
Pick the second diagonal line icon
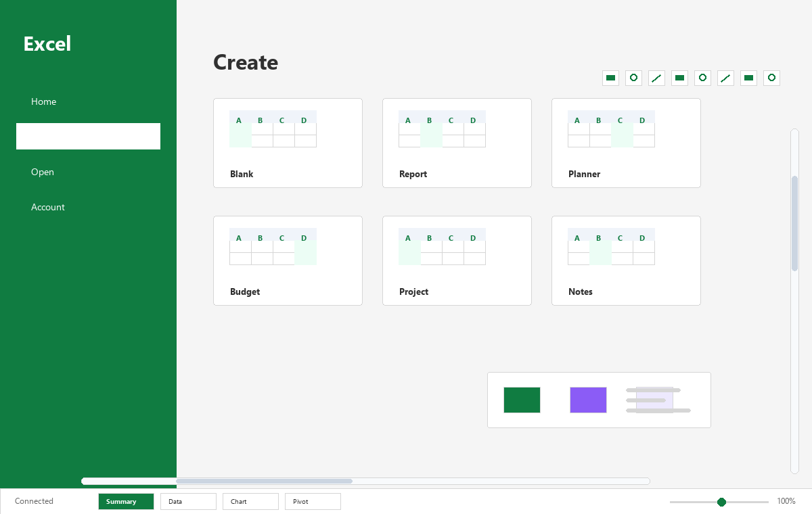tap(726, 78)
